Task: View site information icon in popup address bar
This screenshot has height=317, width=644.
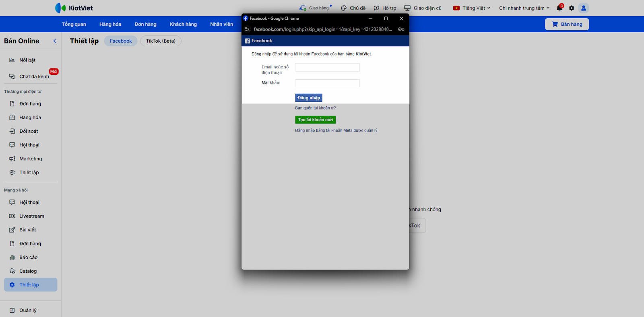Action: point(248,29)
